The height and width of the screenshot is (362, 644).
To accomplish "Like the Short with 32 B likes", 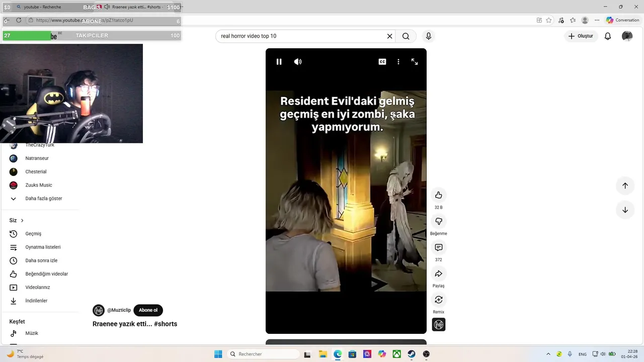I will pos(439,195).
